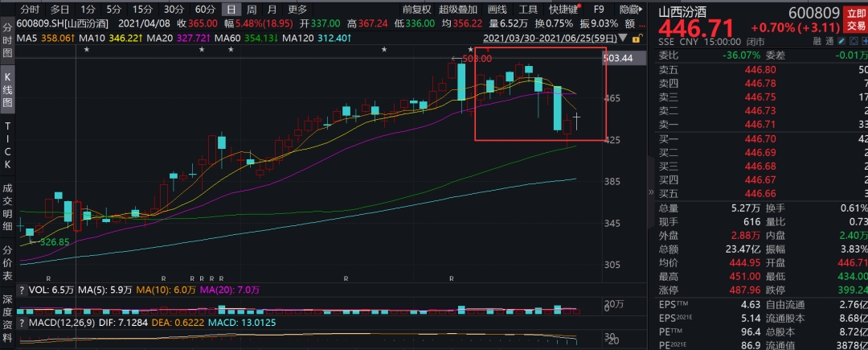Switch chart to 60分 period
Screen dimensions: 868x350
click(x=205, y=9)
